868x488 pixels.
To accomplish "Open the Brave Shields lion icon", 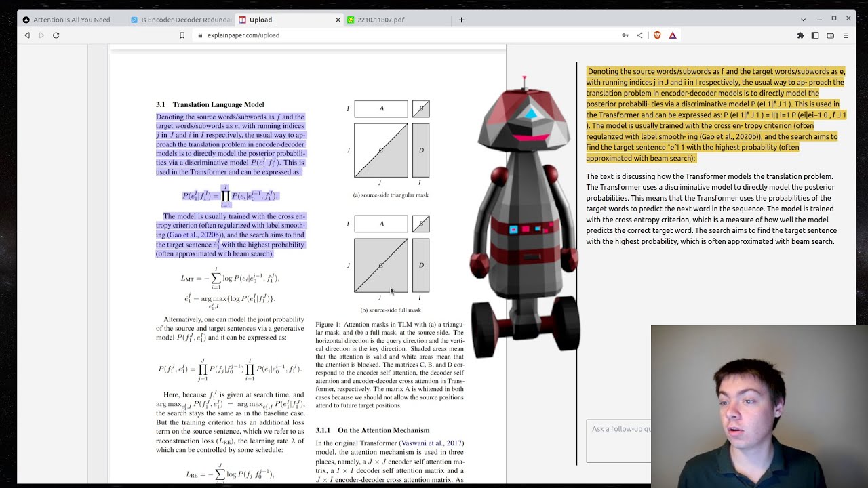I will [657, 35].
